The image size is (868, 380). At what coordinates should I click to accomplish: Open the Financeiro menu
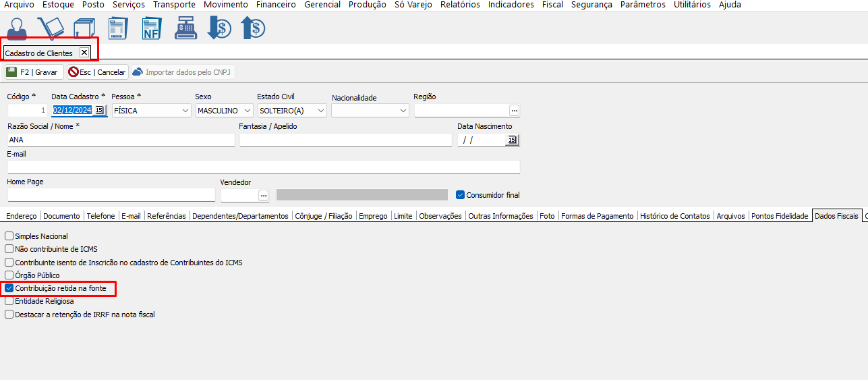tap(276, 5)
